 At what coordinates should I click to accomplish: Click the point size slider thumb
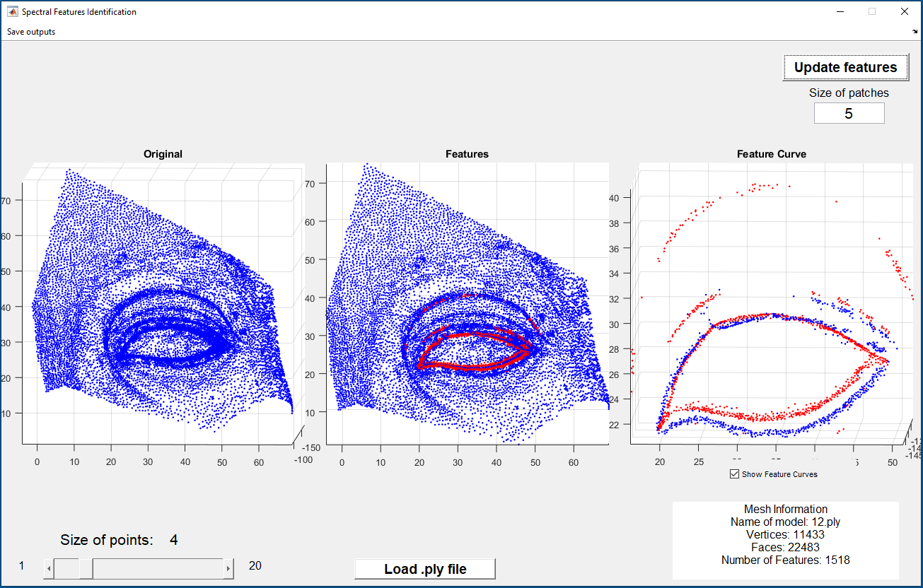[x=86, y=568]
